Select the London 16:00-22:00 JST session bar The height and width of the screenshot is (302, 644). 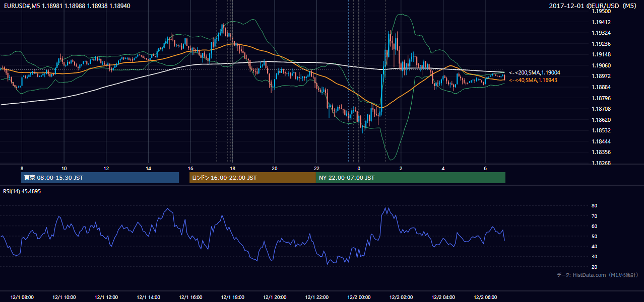pos(252,178)
